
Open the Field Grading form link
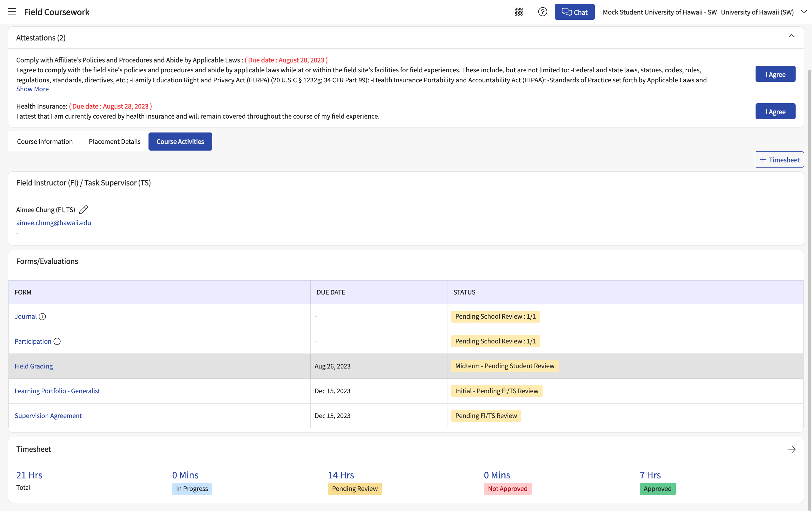(x=34, y=366)
